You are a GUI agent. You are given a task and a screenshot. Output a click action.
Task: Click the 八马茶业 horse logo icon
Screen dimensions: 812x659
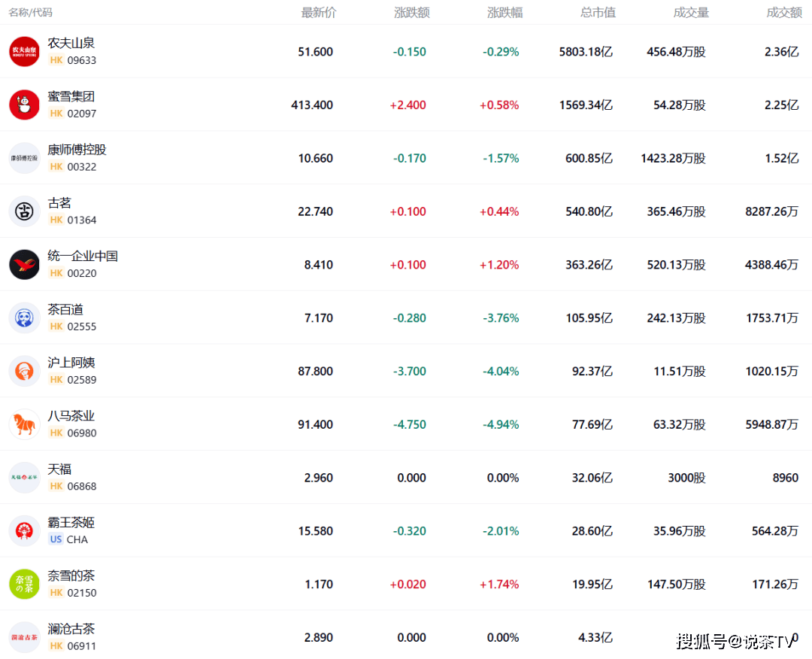point(24,424)
